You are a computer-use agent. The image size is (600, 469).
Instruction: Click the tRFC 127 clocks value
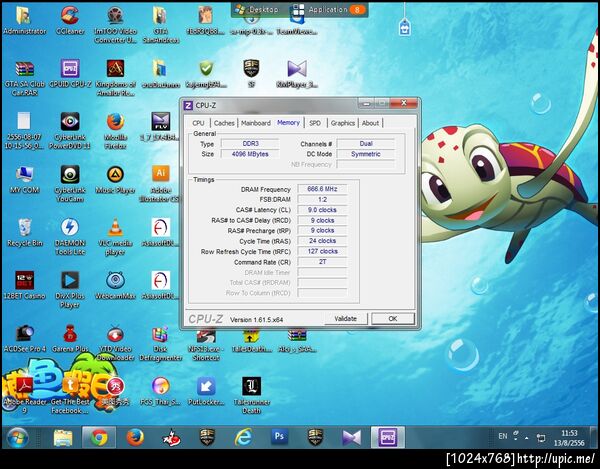(x=323, y=251)
